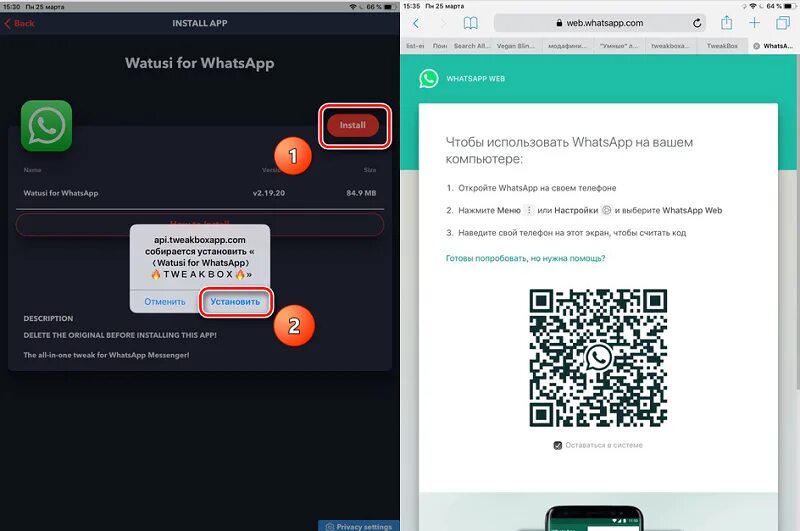Tap the Watusi for WhatsApp page title
Screen dimensions: 800x531
pos(199,63)
